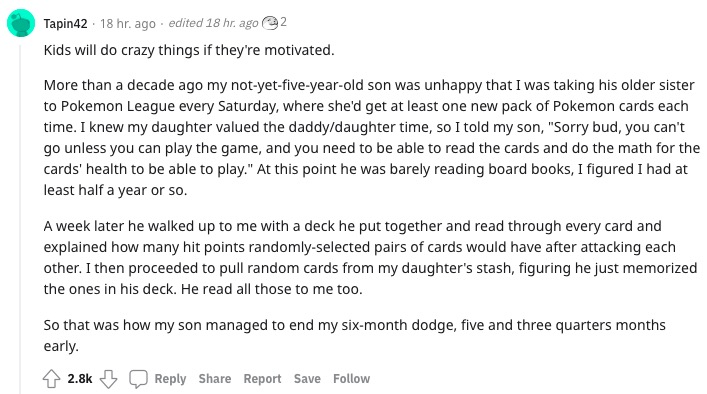Upvote the Tapin42 comment
The height and width of the screenshot is (394, 707).
coord(51,379)
